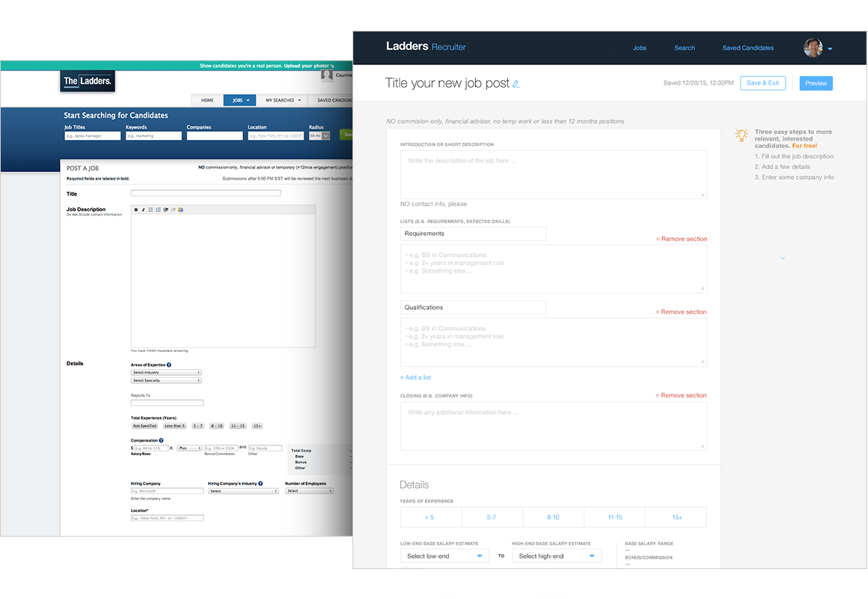Click the Qualifications list title field
Image resolution: width=868 pixels, height=599 pixels.
point(474,308)
